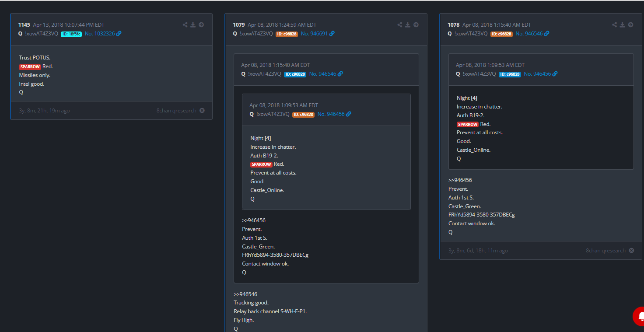Click blue ID: c96828 badge nested in post 1079
Screen dimensions: 644x332
click(295, 74)
